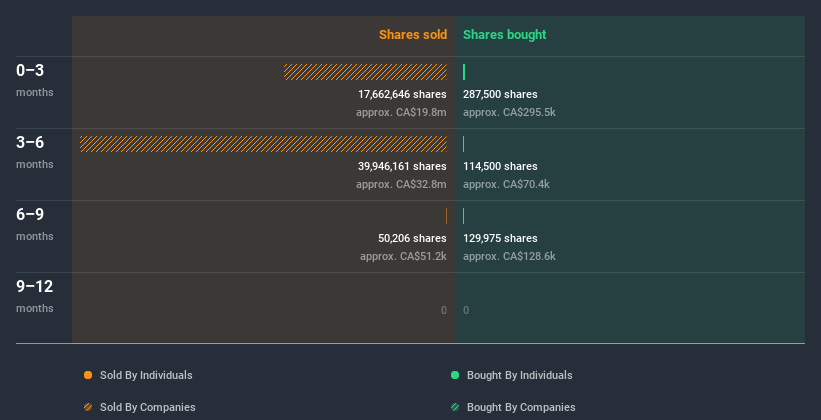This screenshot has width=821, height=420.
Task: Click the approx. CA$19.8m amount
Action: pyautogui.click(x=401, y=112)
